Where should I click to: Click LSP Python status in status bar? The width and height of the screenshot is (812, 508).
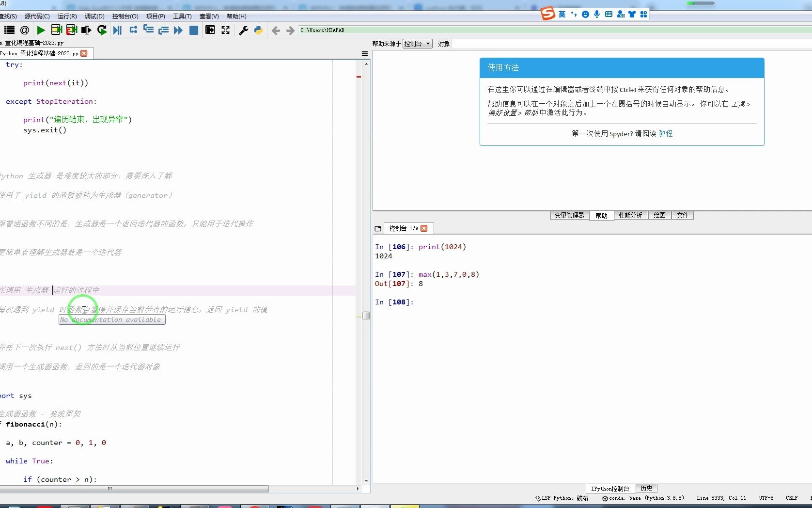pos(562,498)
